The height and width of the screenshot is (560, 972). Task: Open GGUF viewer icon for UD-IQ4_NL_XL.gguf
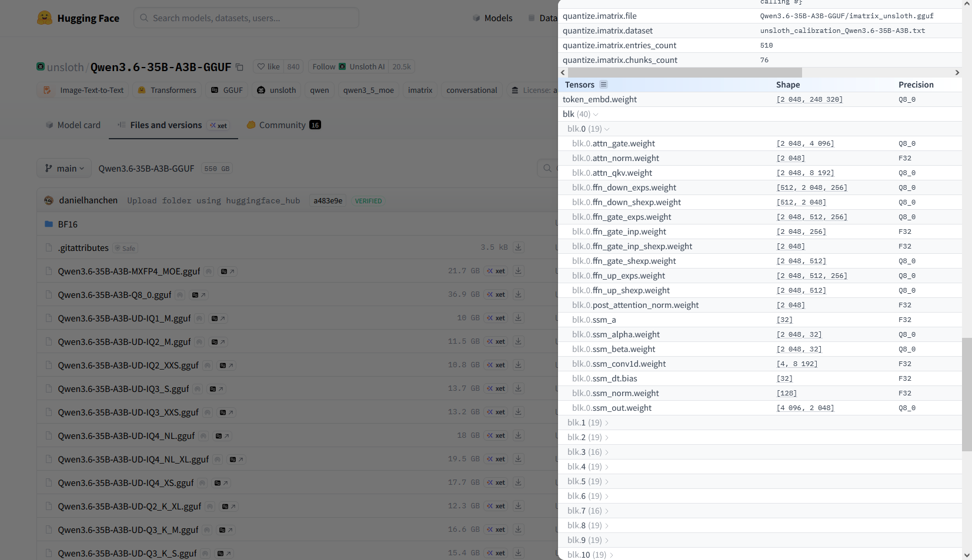tap(236, 460)
